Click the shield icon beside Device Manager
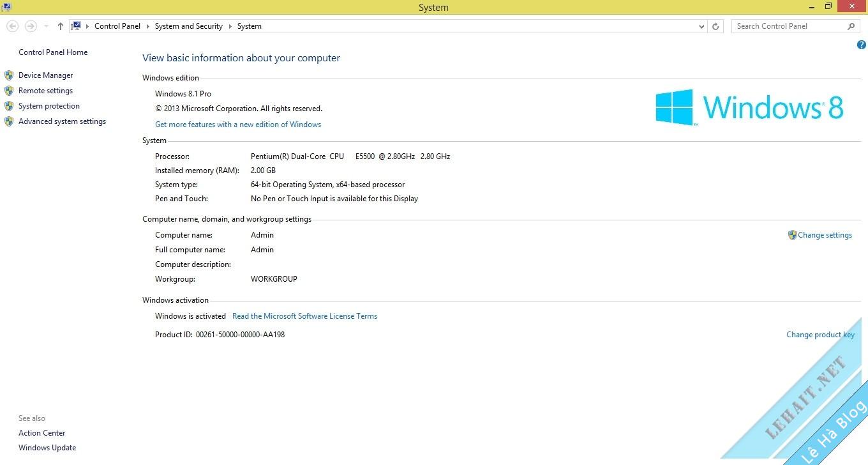The width and height of the screenshot is (868, 465). click(x=9, y=75)
